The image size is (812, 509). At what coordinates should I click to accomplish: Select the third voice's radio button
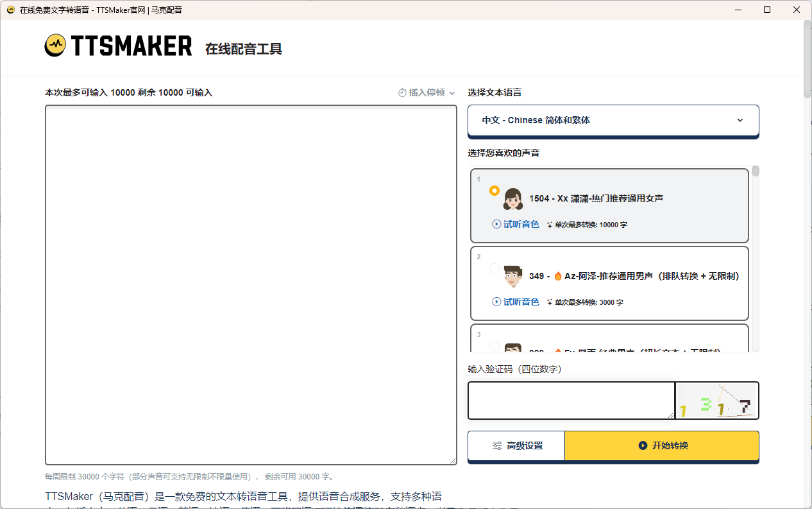coord(493,345)
